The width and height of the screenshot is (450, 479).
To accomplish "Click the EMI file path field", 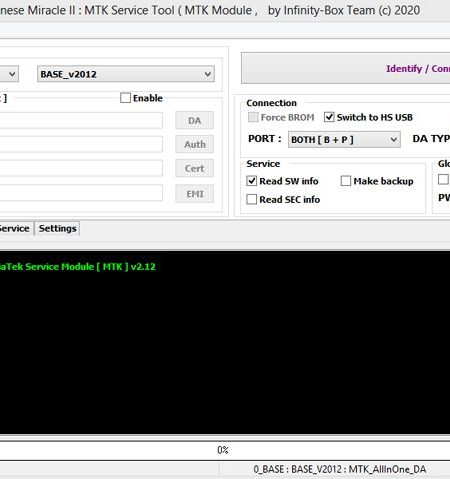I will (81, 193).
